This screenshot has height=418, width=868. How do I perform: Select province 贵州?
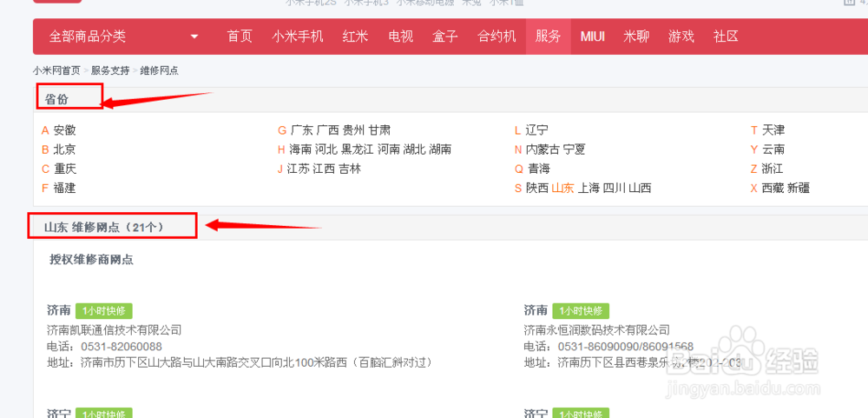coord(354,130)
